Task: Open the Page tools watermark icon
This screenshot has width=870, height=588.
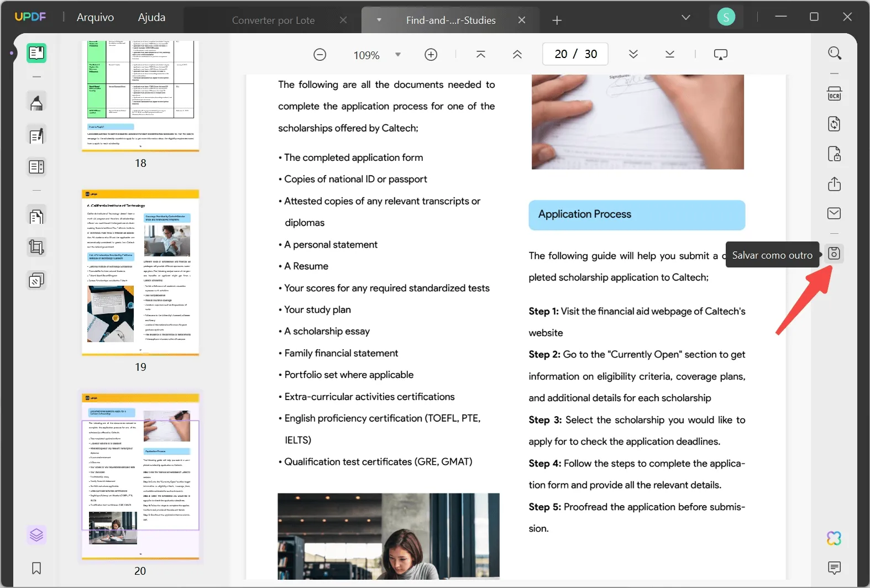Action: (x=36, y=281)
